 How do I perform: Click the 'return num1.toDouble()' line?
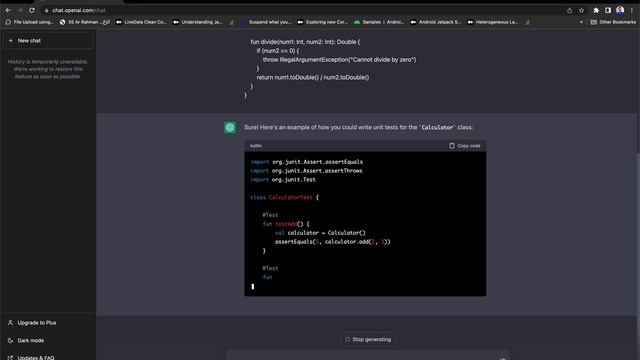313,78
